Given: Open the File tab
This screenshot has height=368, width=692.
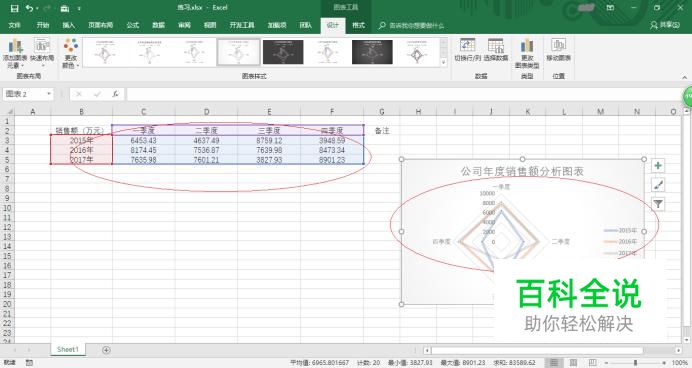Looking at the screenshot, I should point(15,25).
